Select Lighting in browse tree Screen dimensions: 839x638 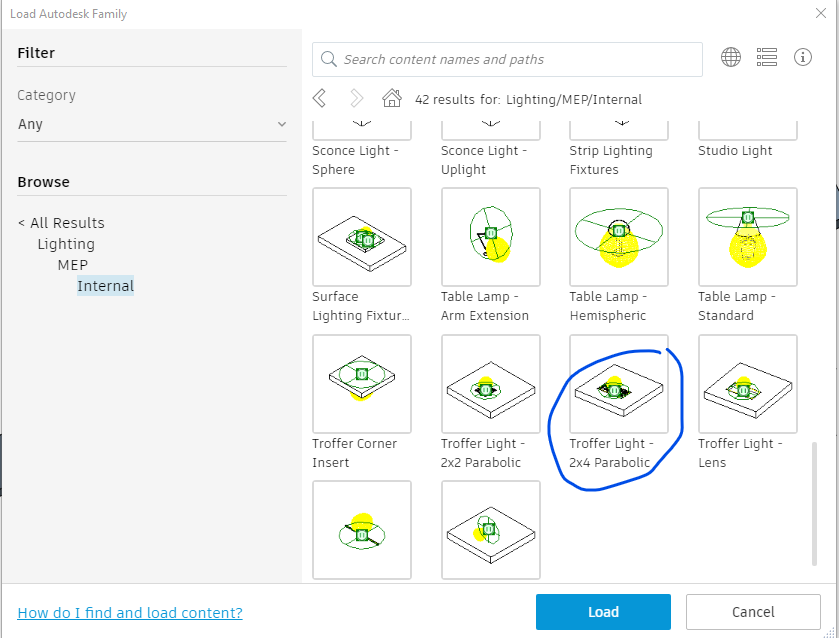[x=66, y=244]
